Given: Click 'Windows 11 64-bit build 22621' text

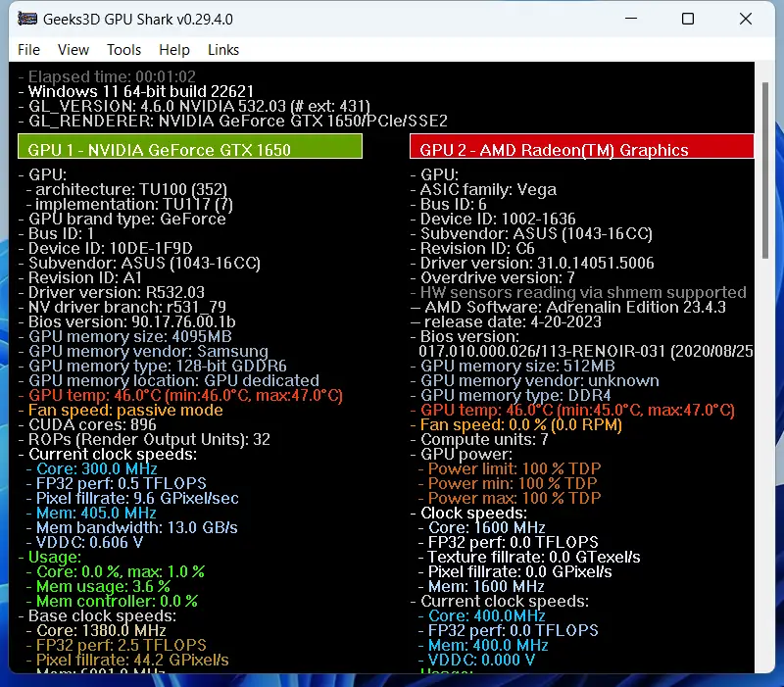Looking at the screenshot, I should [x=136, y=91].
